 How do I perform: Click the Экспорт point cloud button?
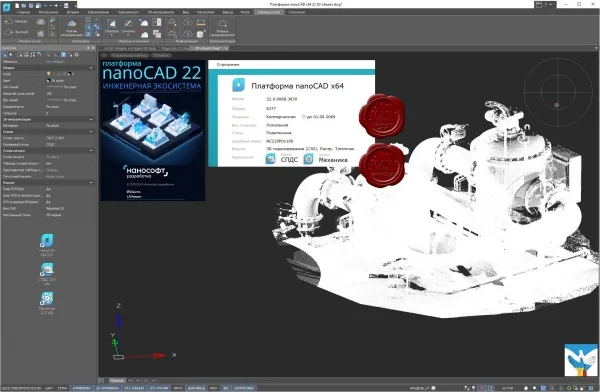[x=16, y=32]
